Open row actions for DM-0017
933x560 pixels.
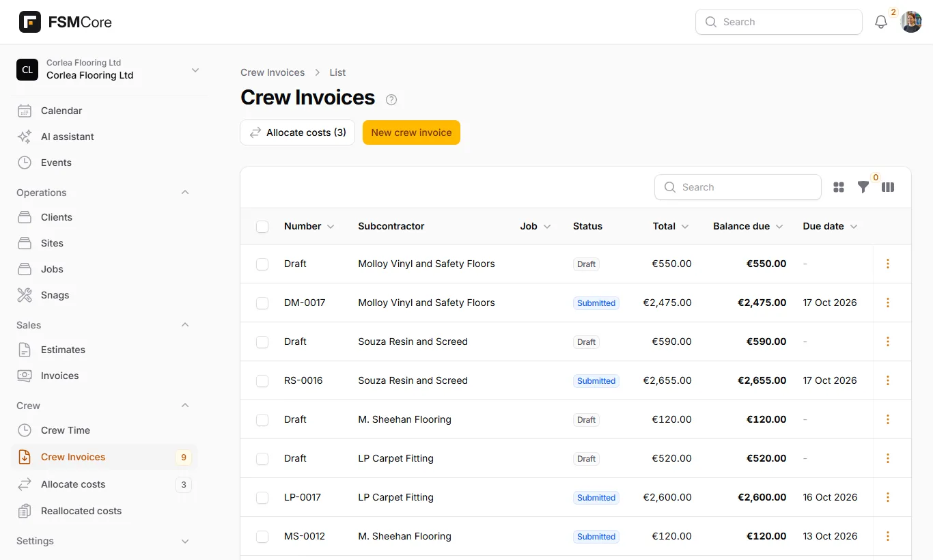(888, 303)
